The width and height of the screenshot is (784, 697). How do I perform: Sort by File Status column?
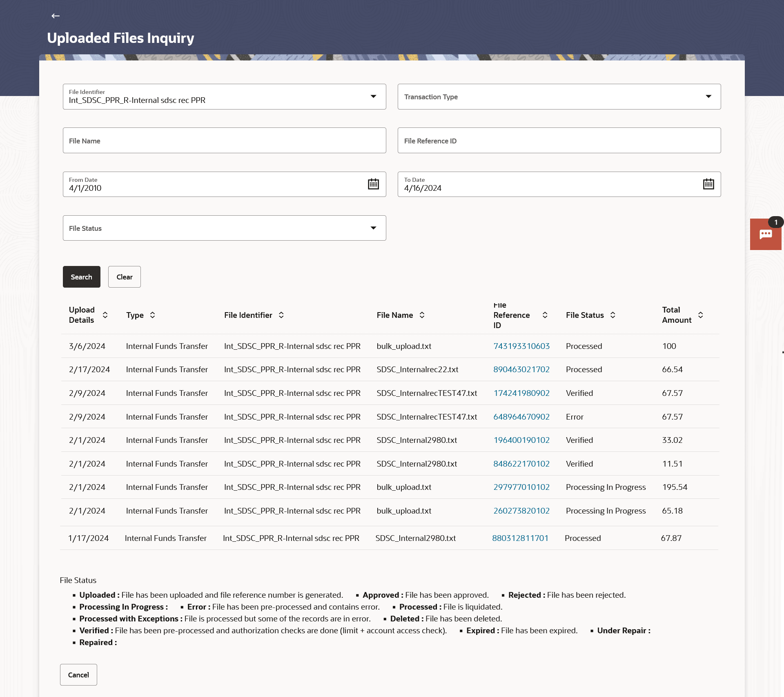(x=612, y=315)
